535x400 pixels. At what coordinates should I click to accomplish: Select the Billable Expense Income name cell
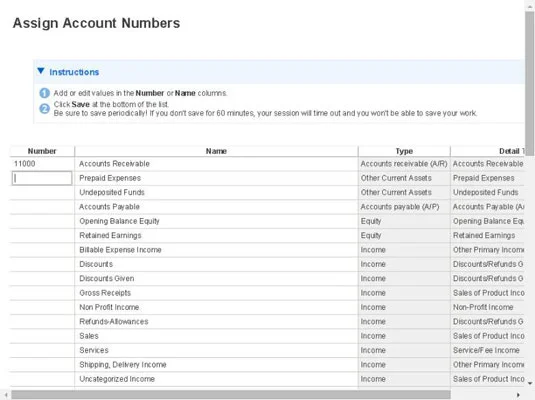(x=216, y=250)
